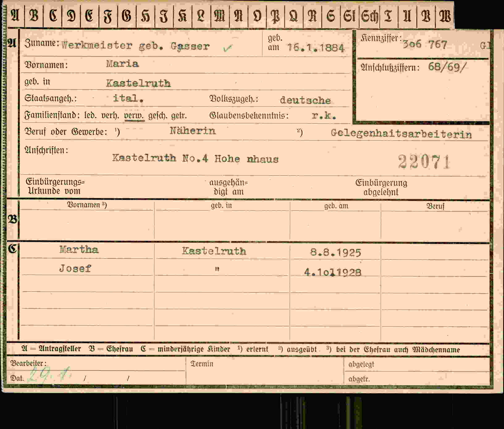Image resolution: width=504 pixels, height=429 pixels.
Task: Select the letter B index tab
Action: 34,16
